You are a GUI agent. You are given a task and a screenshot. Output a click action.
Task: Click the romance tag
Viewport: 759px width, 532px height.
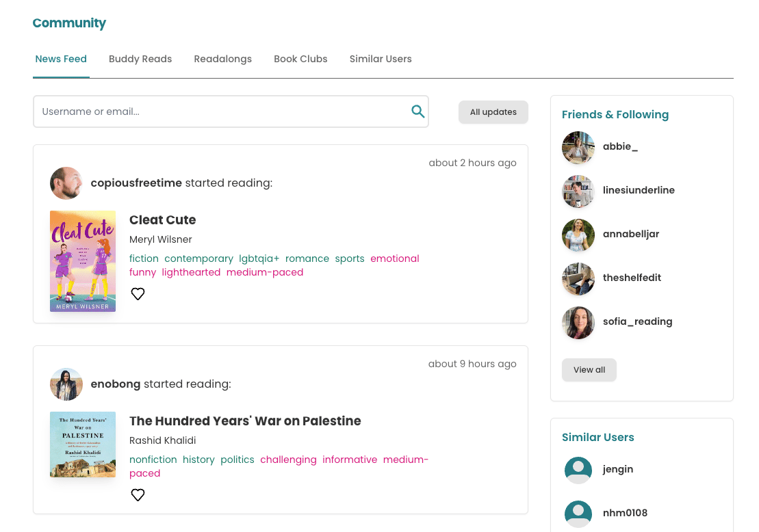pyautogui.click(x=307, y=258)
